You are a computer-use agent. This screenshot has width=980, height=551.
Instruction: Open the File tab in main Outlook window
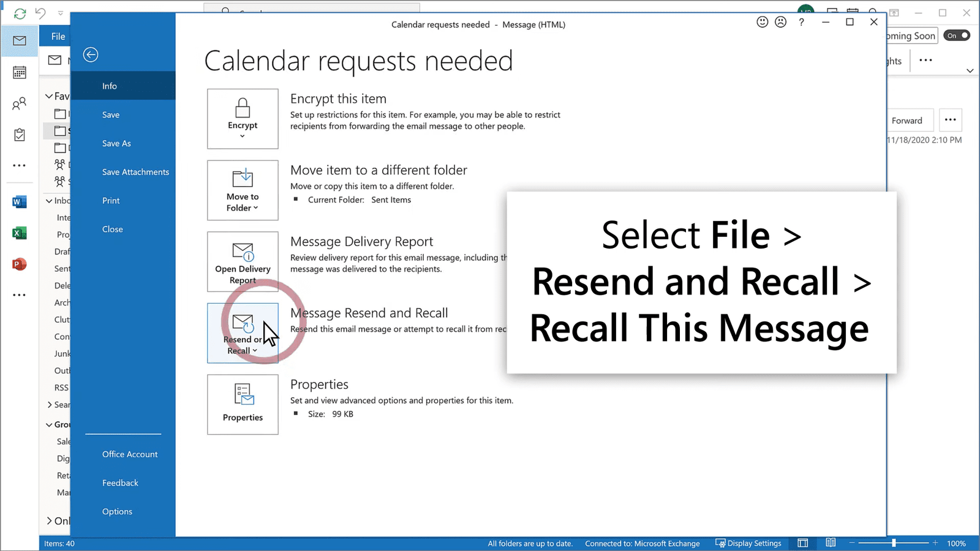click(58, 36)
